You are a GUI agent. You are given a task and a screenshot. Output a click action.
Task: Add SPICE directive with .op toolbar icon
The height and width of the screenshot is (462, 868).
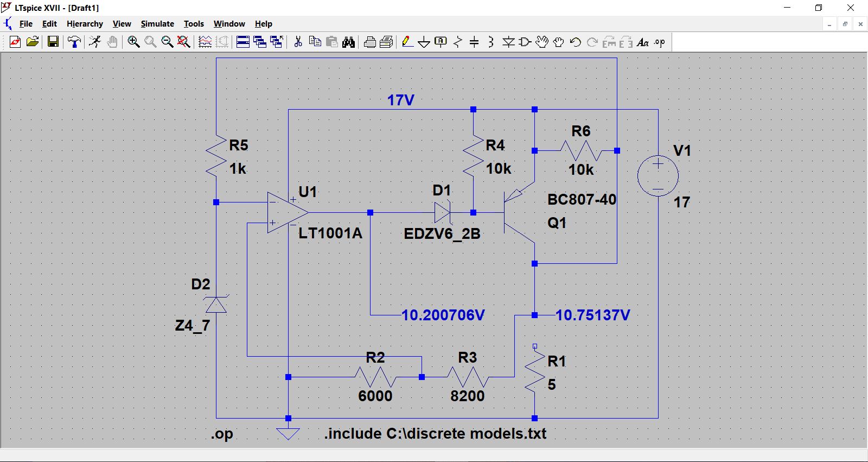(660, 42)
